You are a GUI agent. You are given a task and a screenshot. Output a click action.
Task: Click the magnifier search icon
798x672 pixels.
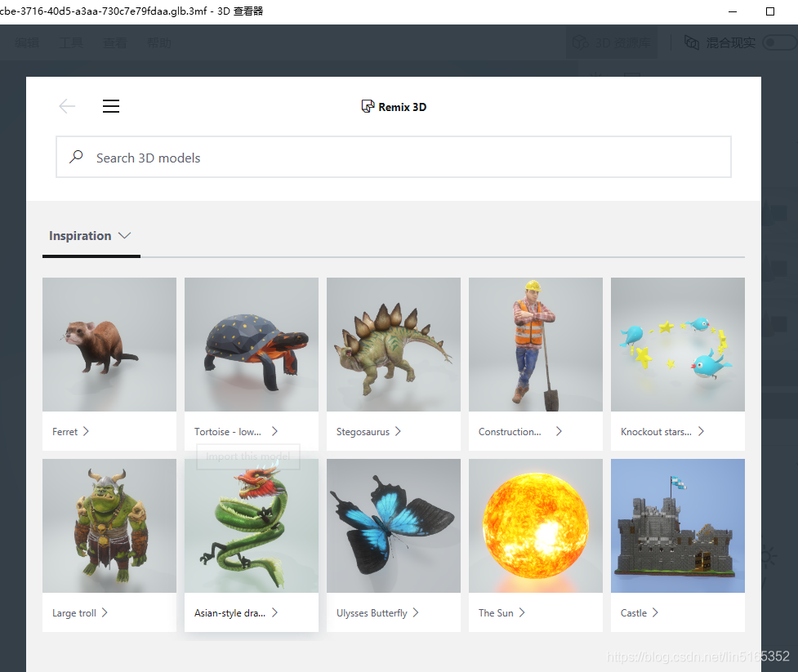[76, 157]
